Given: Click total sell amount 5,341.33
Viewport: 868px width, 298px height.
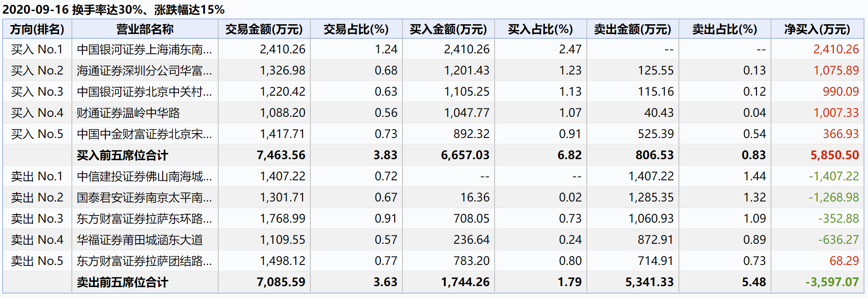Looking at the screenshot, I should coord(650,282).
